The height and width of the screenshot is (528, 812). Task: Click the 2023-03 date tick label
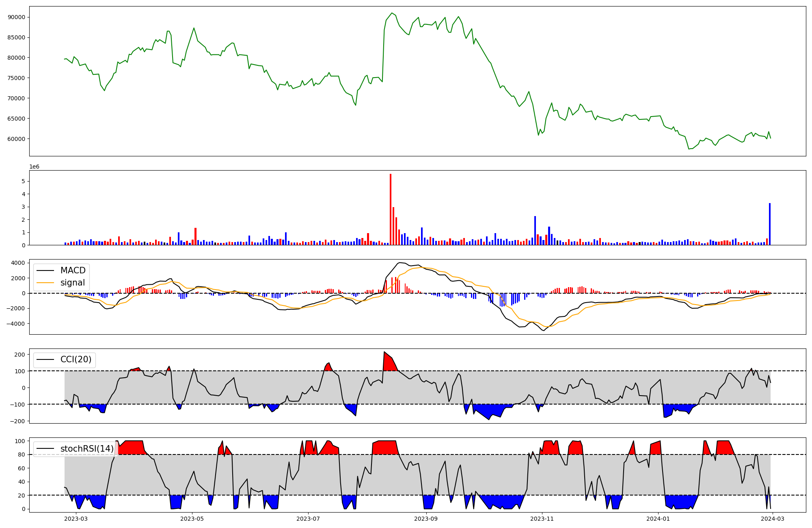pos(76,519)
